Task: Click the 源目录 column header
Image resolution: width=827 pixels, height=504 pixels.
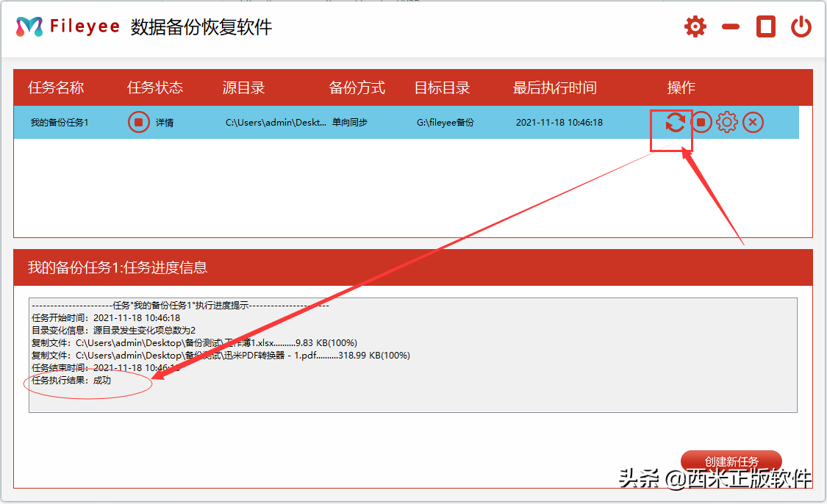Action: (x=243, y=87)
